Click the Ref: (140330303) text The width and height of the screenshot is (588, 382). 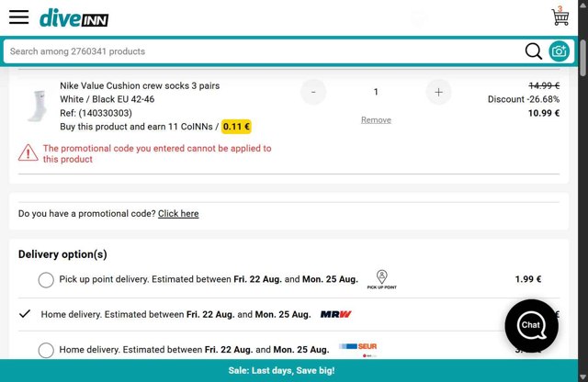pyautogui.click(x=96, y=113)
